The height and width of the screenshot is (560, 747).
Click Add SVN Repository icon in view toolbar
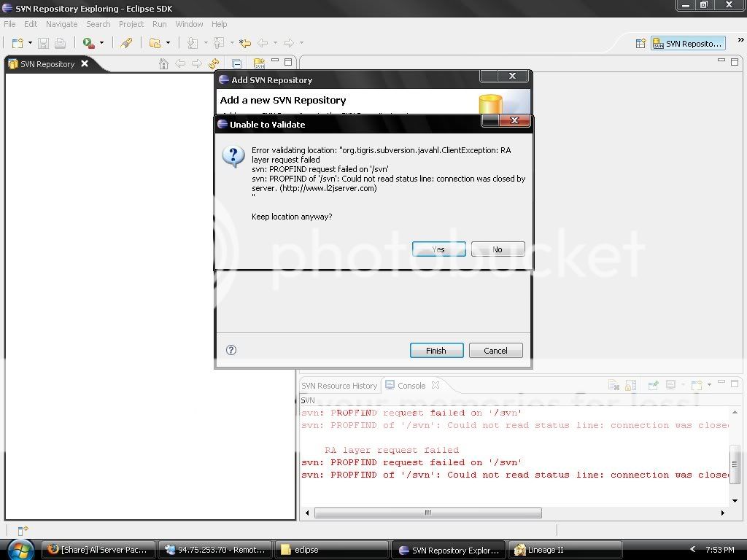(259, 64)
